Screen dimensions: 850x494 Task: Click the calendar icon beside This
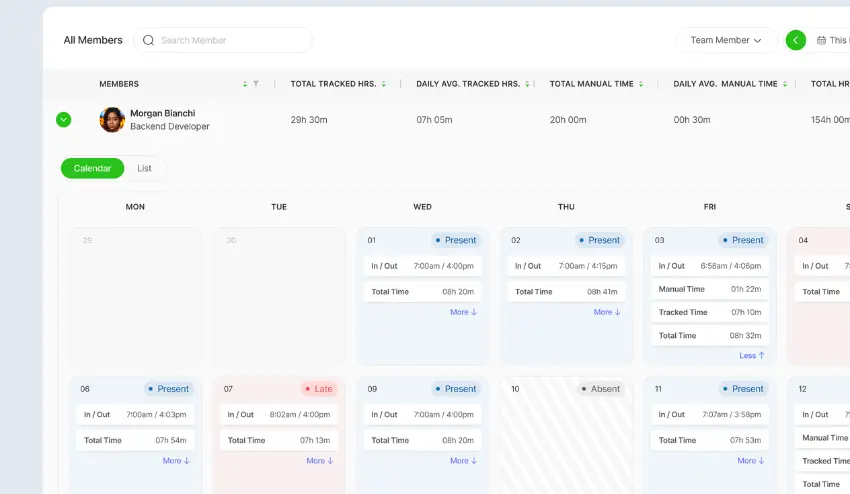pos(821,40)
